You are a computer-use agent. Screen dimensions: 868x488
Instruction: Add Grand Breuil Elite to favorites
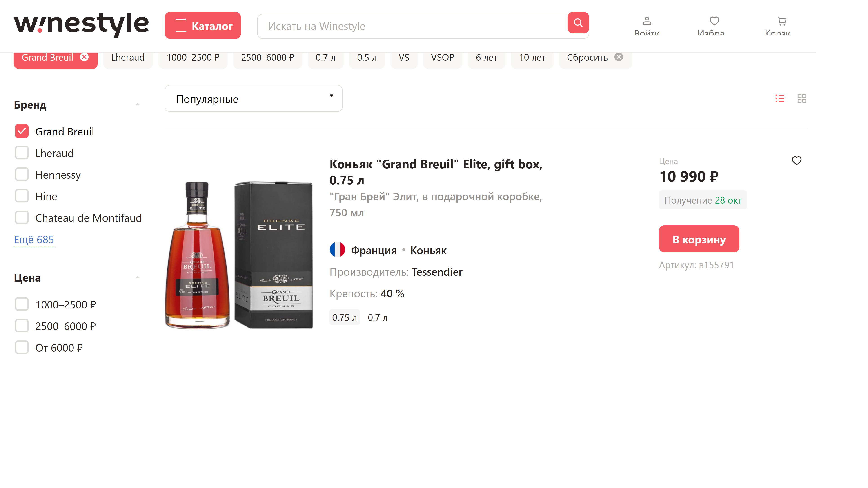pyautogui.click(x=796, y=161)
